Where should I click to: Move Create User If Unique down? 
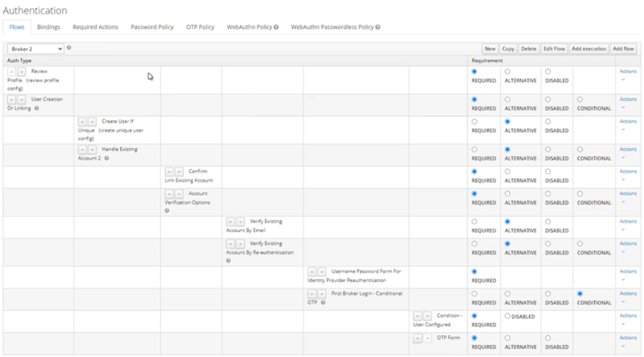click(93, 122)
